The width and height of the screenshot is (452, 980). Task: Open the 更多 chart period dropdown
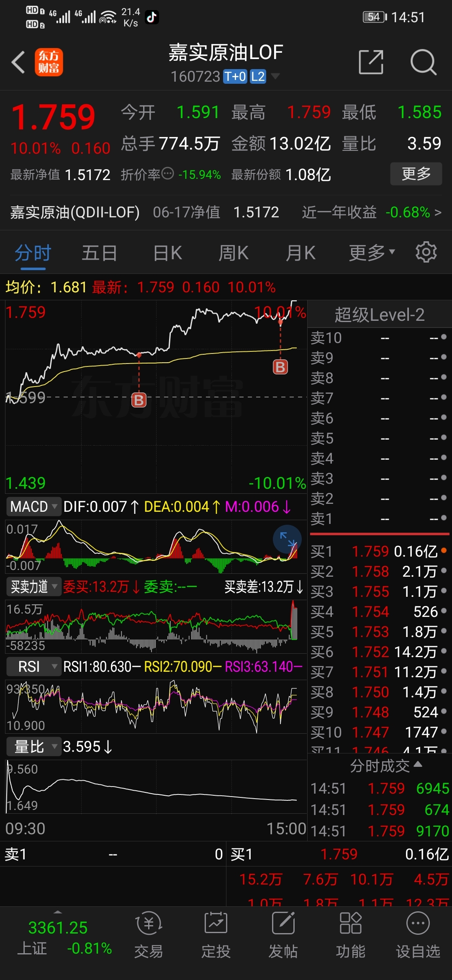[372, 253]
